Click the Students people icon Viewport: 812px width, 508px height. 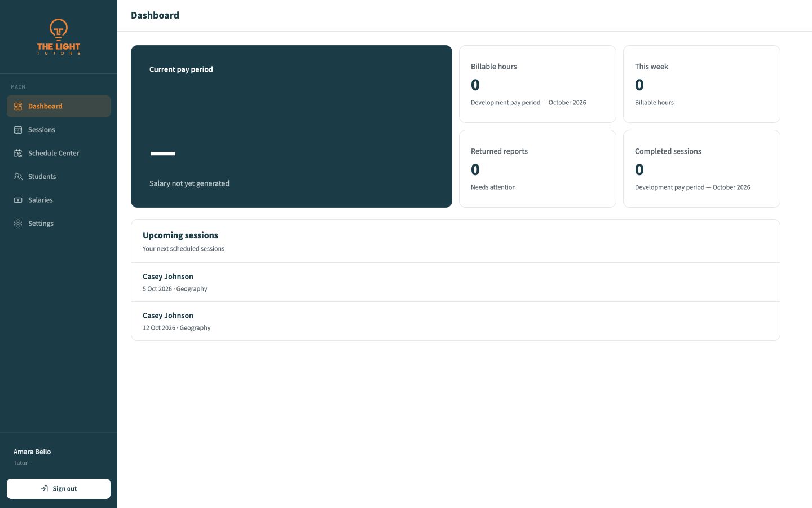18,177
